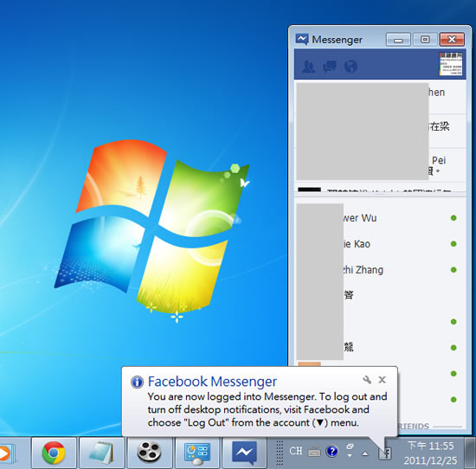This screenshot has width=476, height=469.
Task: Open chat with contact ending 'hi Zhang'
Action: click(x=380, y=270)
